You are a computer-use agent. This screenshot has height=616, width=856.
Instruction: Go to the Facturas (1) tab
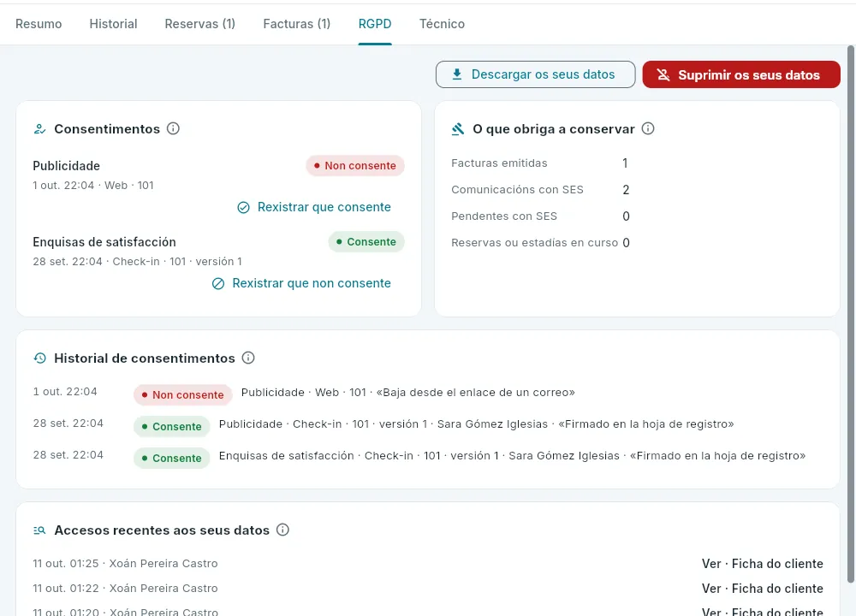coord(296,24)
